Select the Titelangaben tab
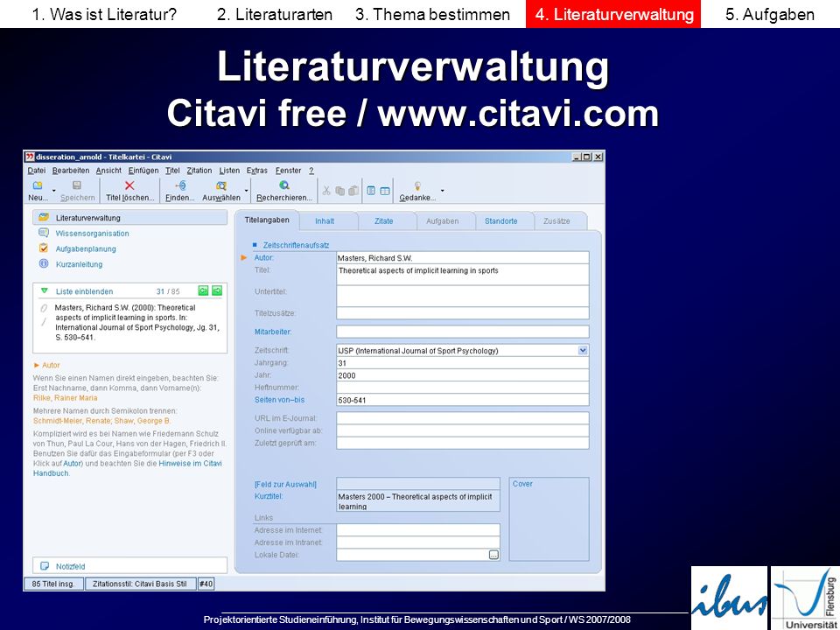Viewport: 840px width, 630px height. pos(267,220)
